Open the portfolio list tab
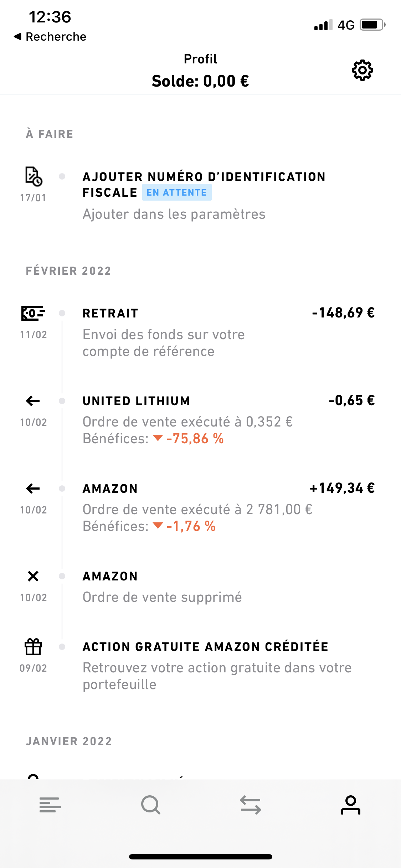Screen dimensions: 401x868 pyautogui.click(x=50, y=805)
